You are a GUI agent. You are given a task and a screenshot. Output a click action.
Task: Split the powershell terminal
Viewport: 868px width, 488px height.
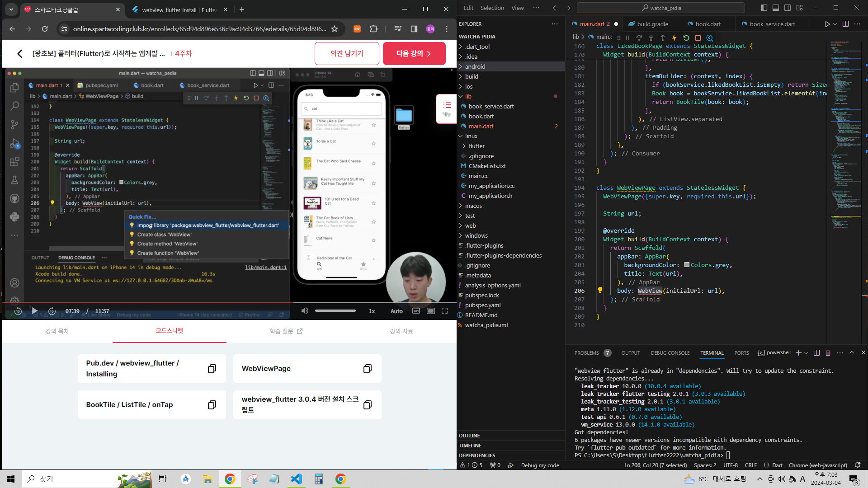tap(816, 352)
